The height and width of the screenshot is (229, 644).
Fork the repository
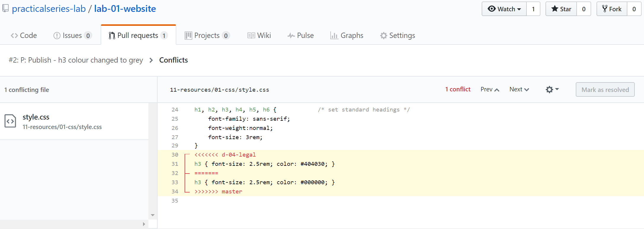612,9
